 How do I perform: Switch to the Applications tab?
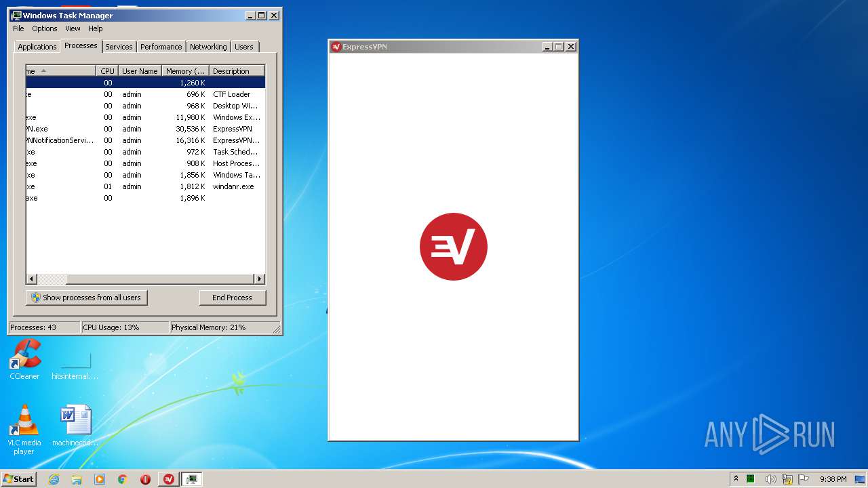37,47
